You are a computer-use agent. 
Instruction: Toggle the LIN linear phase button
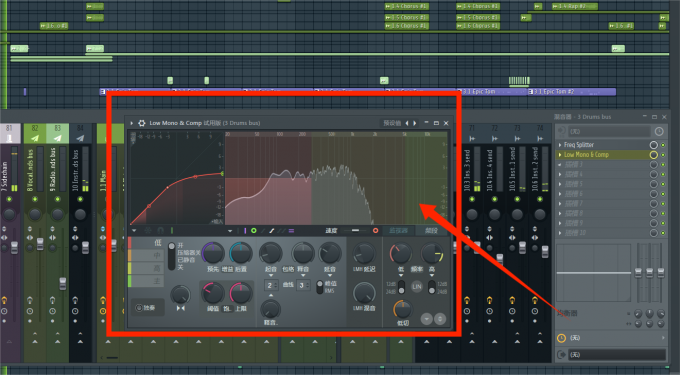[x=417, y=287]
